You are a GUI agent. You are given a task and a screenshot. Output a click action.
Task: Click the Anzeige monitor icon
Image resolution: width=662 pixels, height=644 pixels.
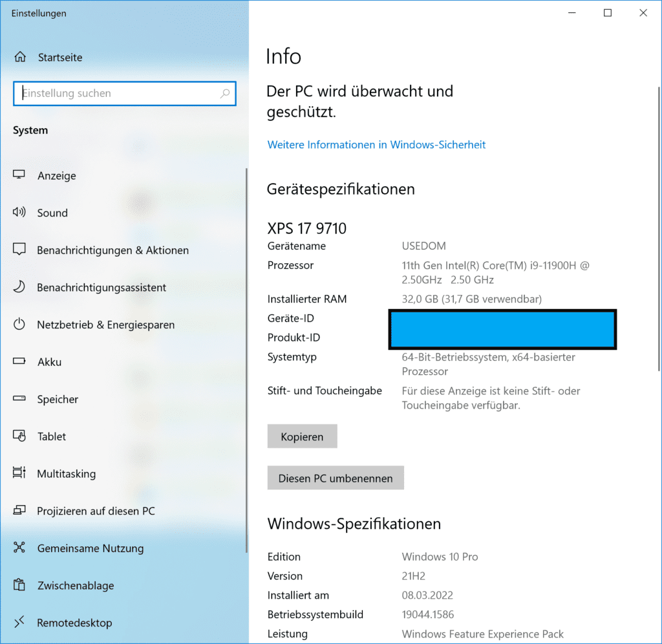click(x=19, y=175)
